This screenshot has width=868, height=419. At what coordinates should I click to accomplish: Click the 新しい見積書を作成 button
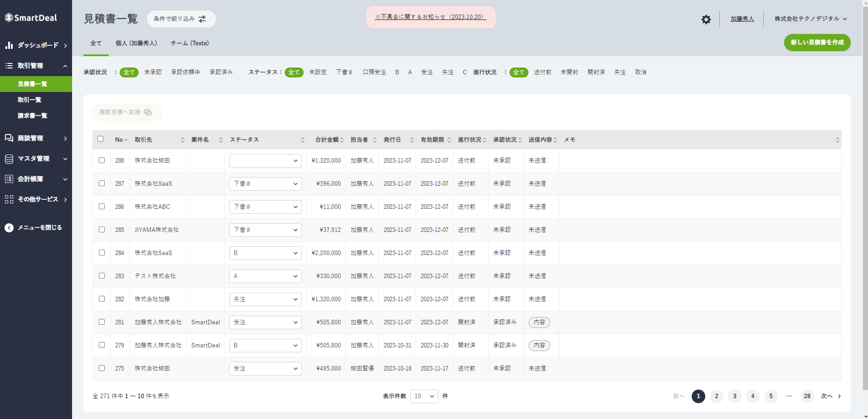817,43
